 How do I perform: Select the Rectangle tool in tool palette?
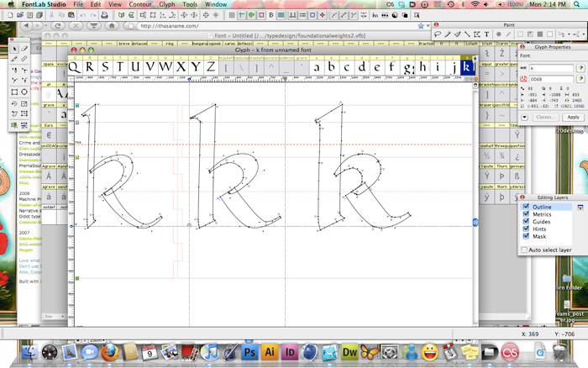click(x=14, y=92)
